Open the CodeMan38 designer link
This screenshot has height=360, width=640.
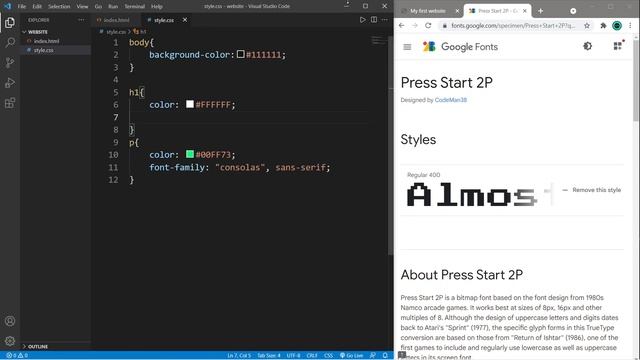pos(451,100)
